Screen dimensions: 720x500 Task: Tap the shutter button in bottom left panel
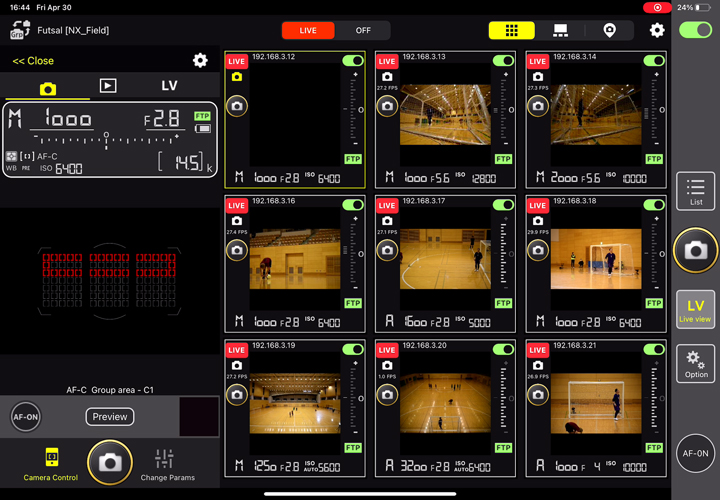[110, 463]
